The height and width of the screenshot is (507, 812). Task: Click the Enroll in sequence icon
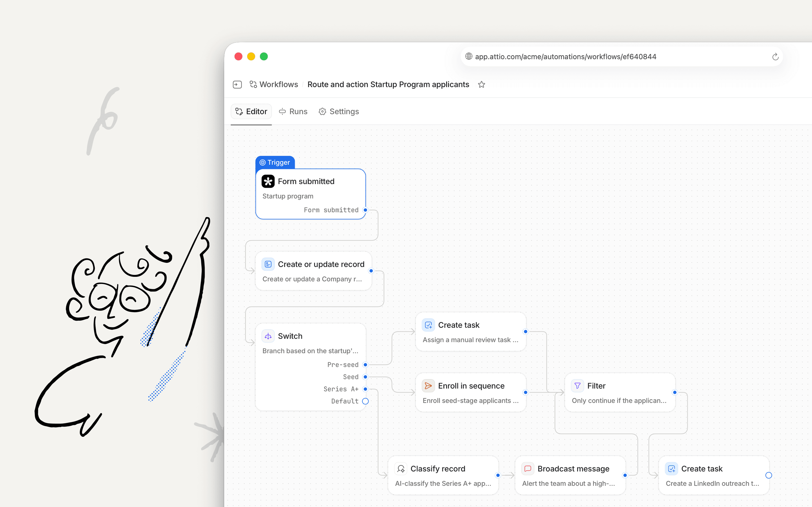[x=428, y=386]
